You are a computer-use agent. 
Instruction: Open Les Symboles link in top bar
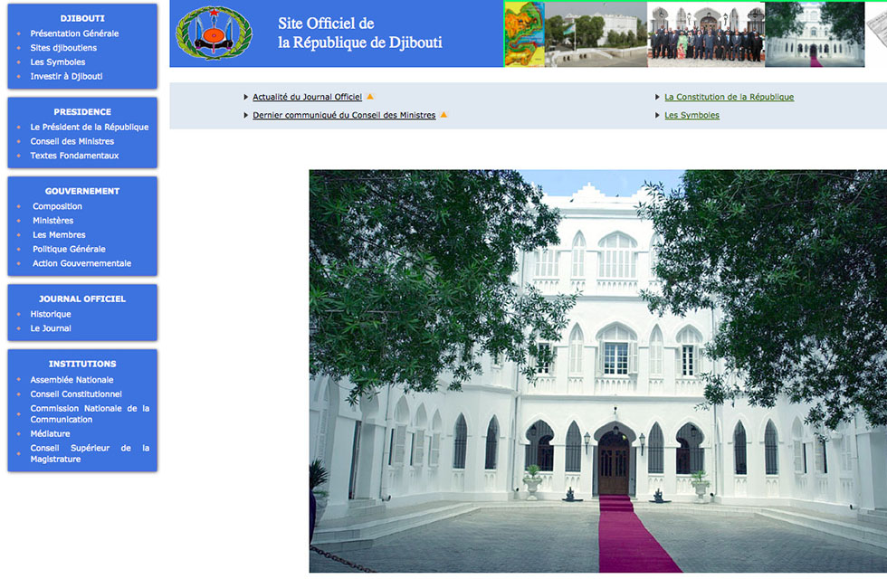click(691, 115)
